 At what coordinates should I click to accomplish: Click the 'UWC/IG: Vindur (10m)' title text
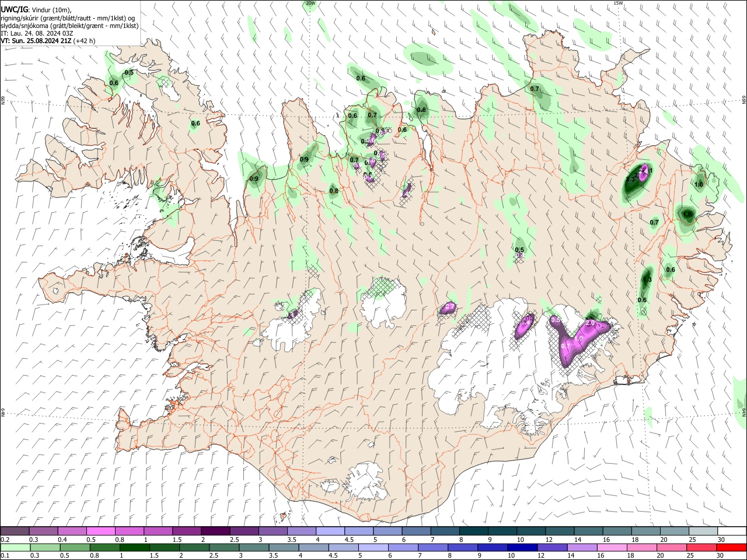[x=36, y=9]
